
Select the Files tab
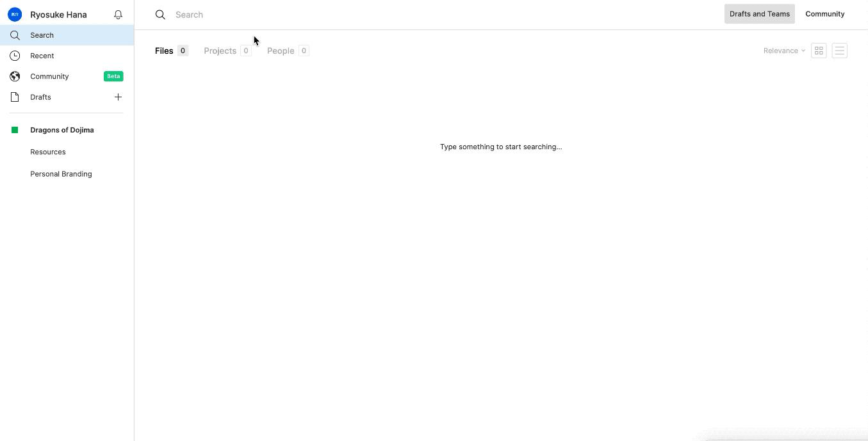pos(164,51)
